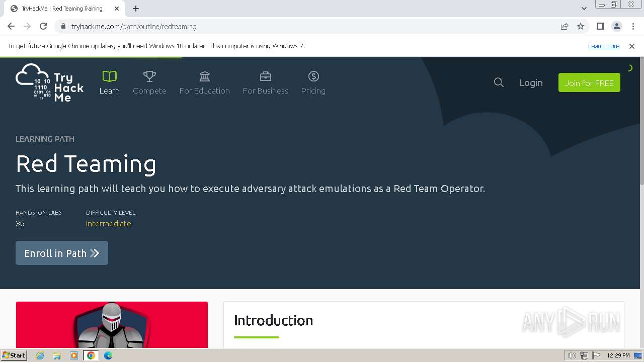This screenshot has height=362, width=644.
Task: Open Microsoft Edge from the taskbar
Action: [108, 355]
